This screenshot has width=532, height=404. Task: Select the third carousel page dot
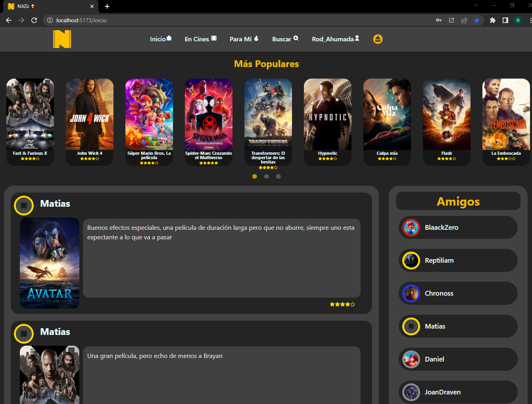coord(278,176)
